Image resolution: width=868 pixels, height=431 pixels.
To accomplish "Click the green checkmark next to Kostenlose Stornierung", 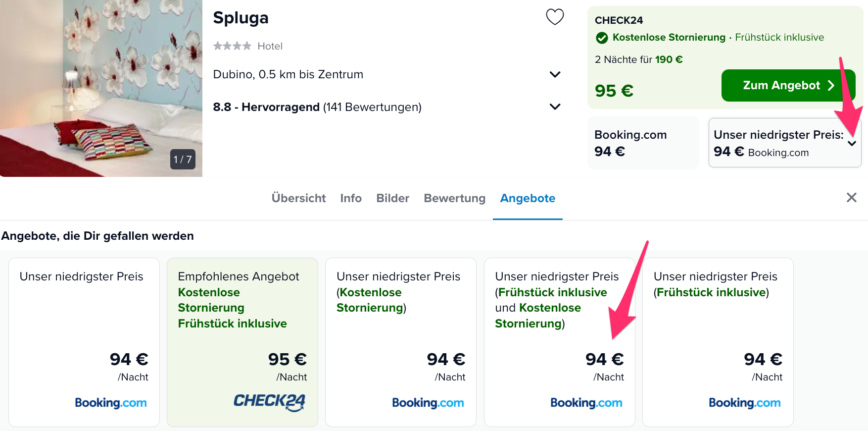I will point(602,38).
